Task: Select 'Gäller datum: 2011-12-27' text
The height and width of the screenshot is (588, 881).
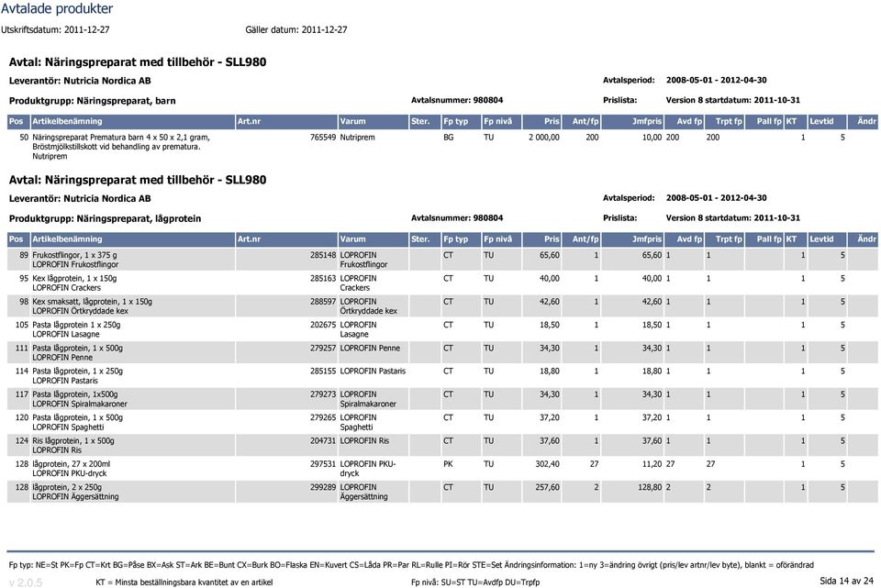Action: point(296,29)
